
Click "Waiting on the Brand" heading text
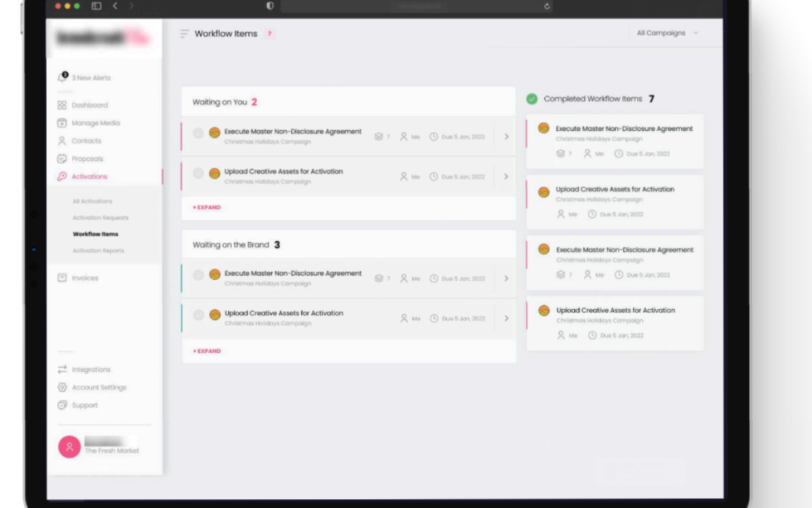(x=230, y=245)
